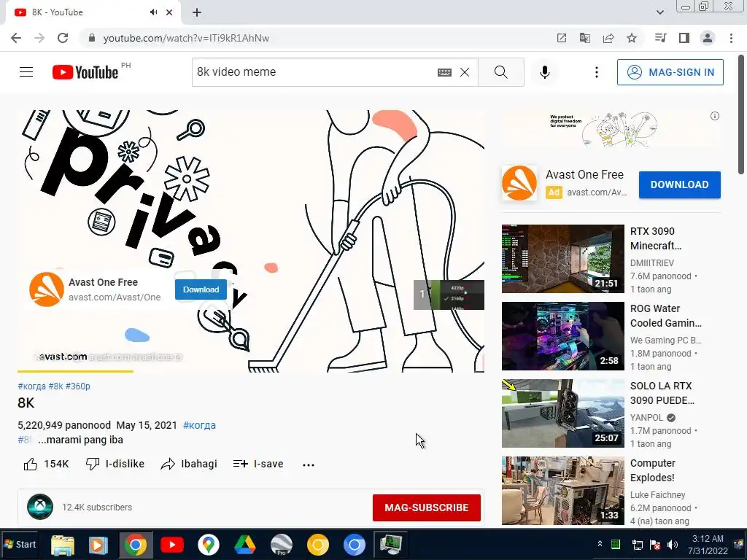Clear the search box with X icon
747x560 pixels.
[x=465, y=72]
